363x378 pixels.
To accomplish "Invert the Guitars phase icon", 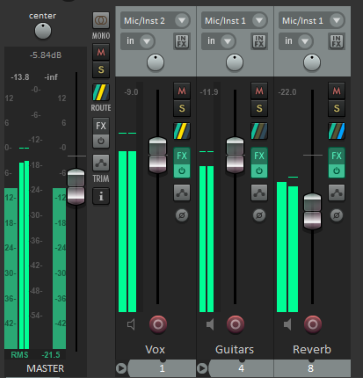I will (259, 216).
